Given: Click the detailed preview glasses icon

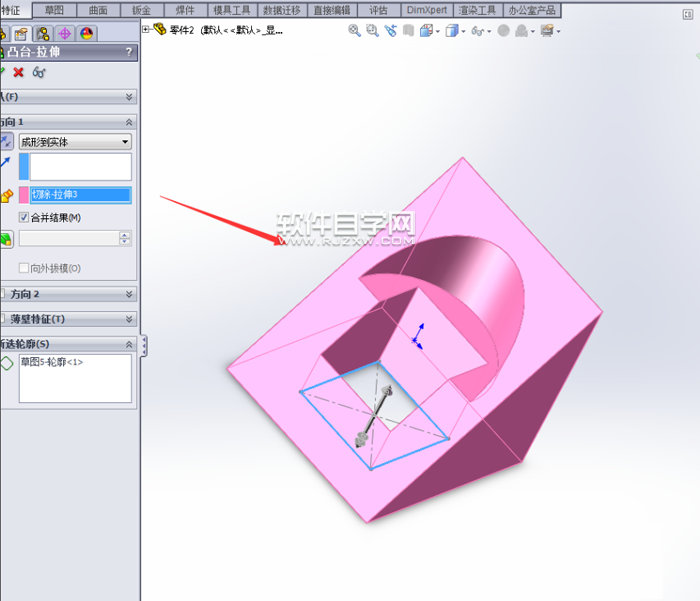Looking at the screenshot, I should [39, 72].
